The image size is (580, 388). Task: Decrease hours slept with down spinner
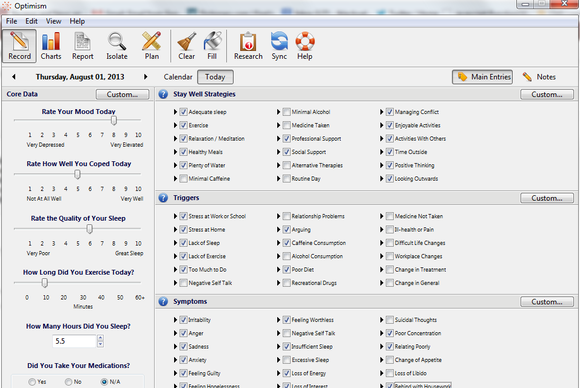coord(100,344)
